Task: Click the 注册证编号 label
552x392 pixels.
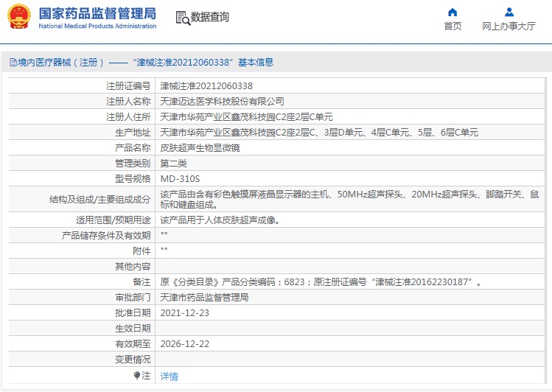Action: pyautogui.click(x=128, y=86)
